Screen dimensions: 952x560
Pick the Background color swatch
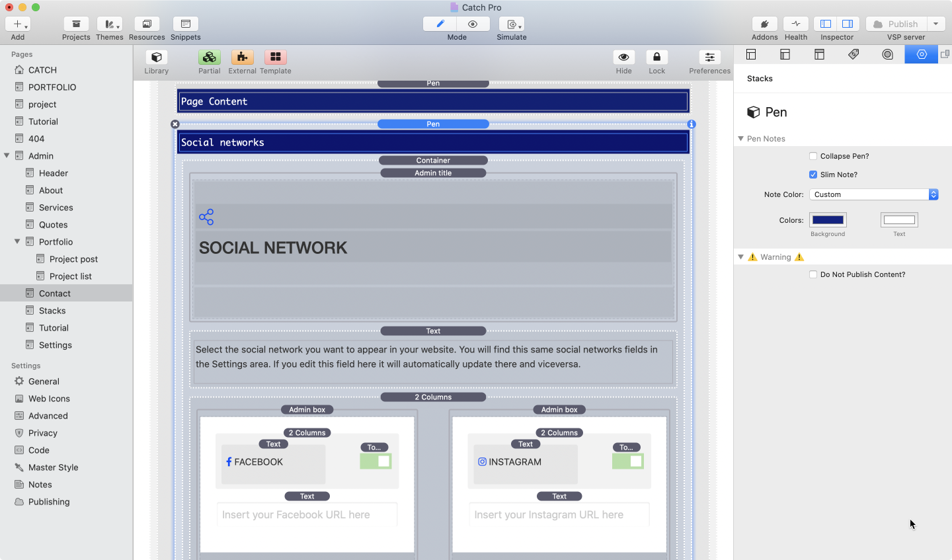[x=828, y=220]
